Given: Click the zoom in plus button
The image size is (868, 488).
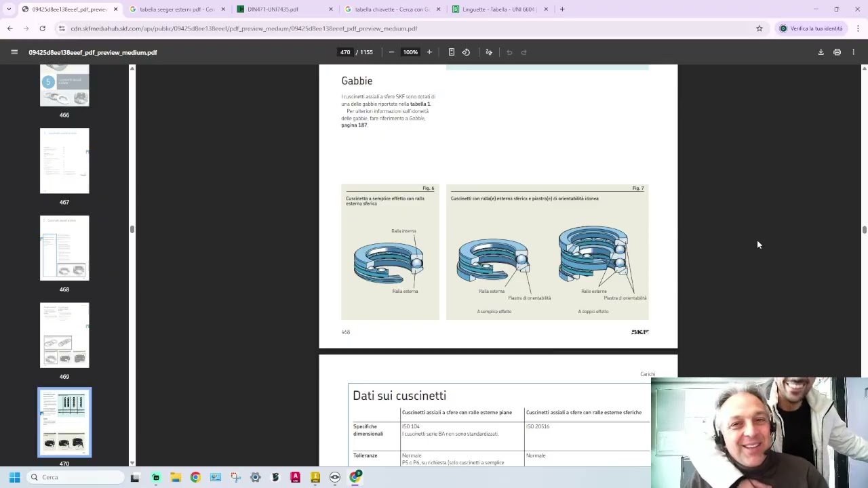Looking at the screenshot, I should tap(429, 52).
